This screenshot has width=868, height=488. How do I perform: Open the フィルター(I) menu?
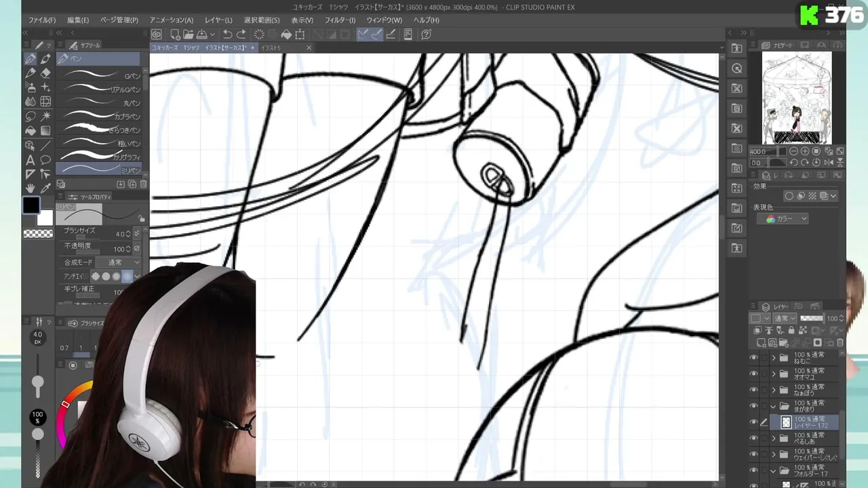click(x=340, y=20)
